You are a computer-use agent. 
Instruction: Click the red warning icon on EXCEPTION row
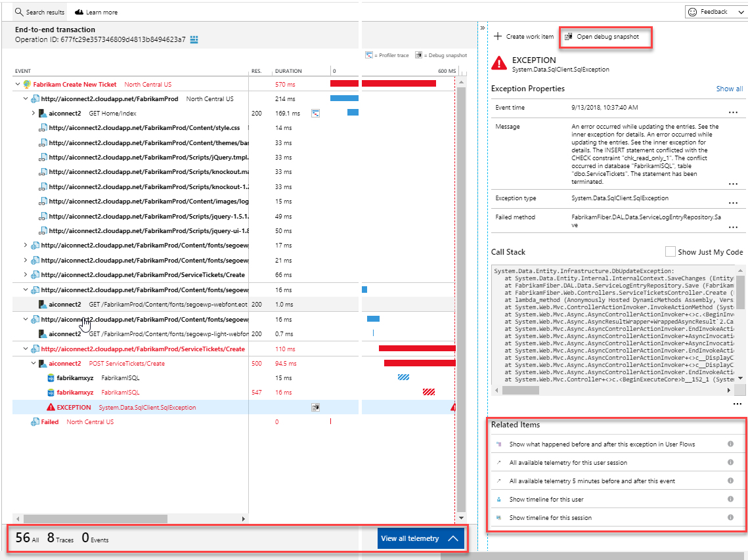click(x=51, y=408)
